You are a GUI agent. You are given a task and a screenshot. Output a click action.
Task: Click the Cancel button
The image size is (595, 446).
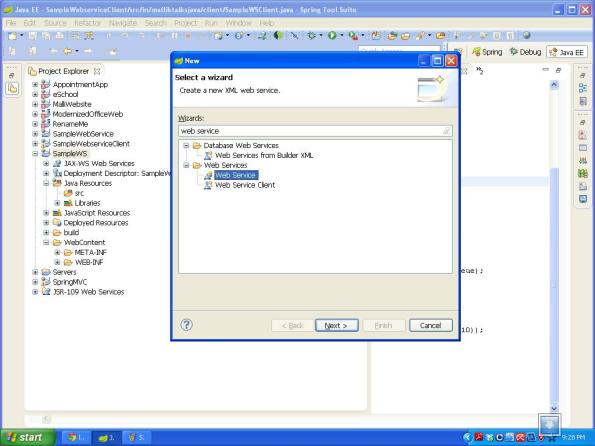(x=431, y=325)
